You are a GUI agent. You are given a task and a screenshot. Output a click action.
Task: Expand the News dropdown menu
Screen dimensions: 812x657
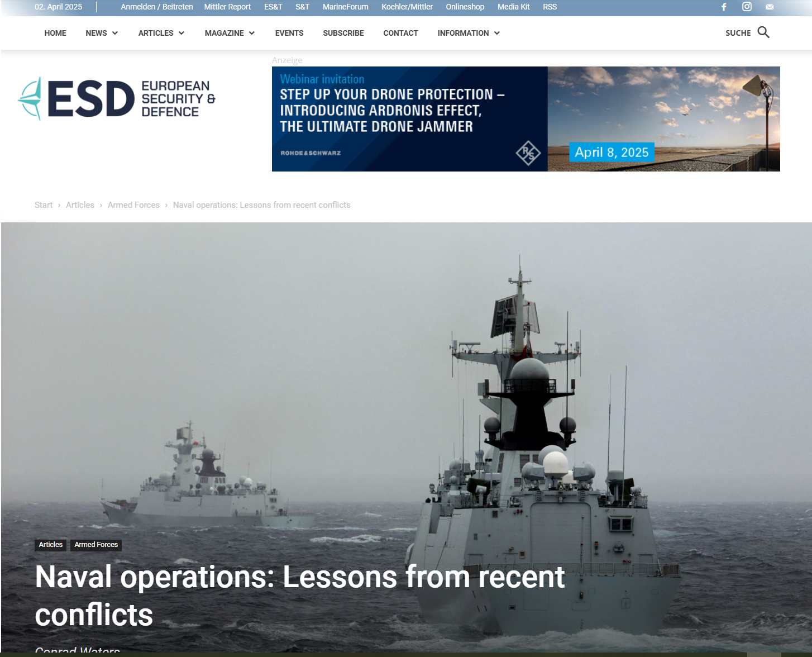click(x=102, y=33)
